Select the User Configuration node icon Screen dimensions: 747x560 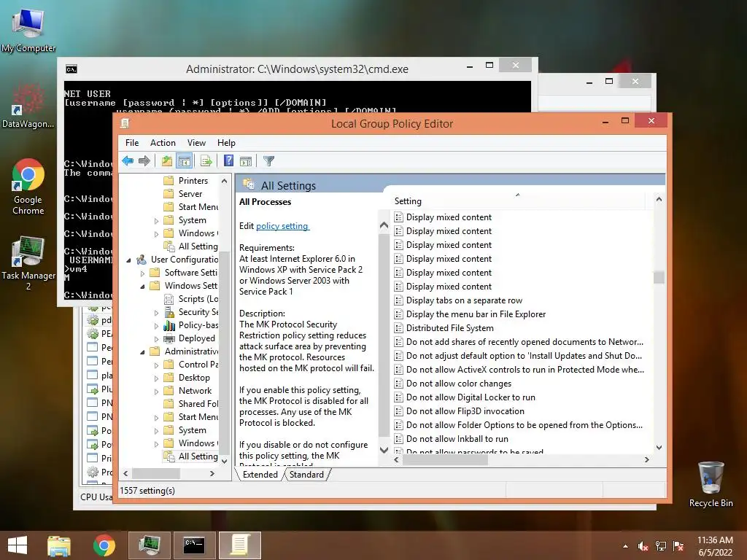(x=141, y=260)
